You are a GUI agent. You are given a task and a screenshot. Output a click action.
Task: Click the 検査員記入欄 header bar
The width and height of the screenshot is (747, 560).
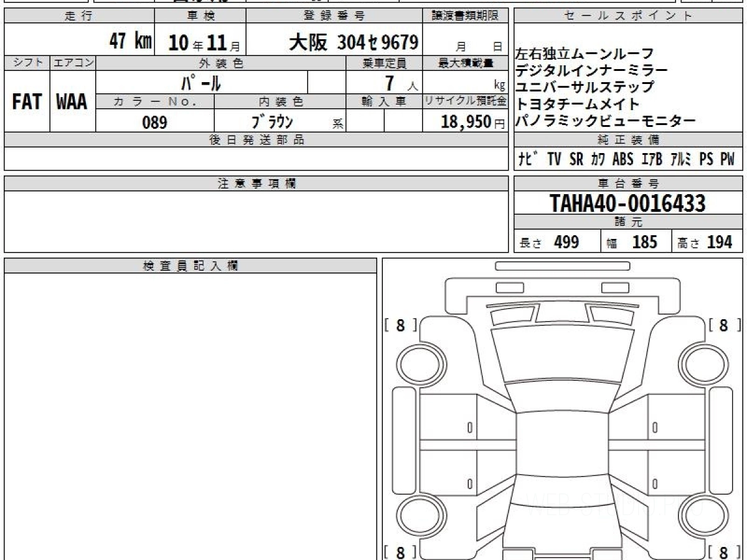[x=190, y=266]
